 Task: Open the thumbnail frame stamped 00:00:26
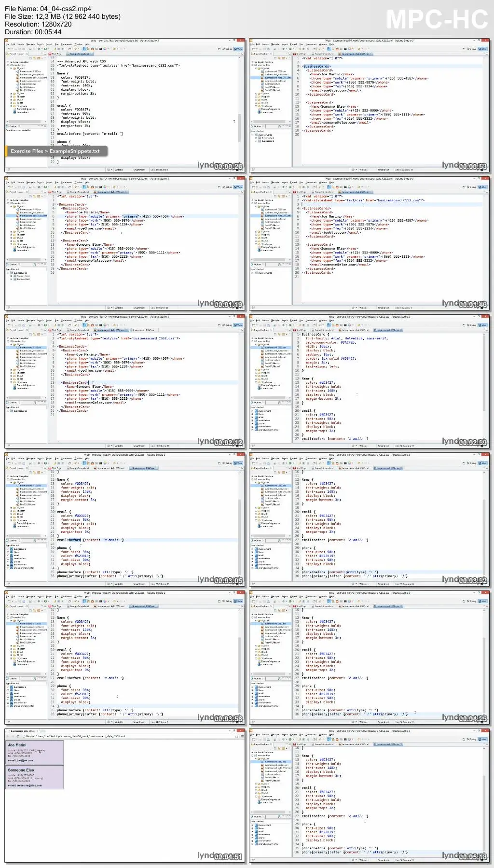125,105
